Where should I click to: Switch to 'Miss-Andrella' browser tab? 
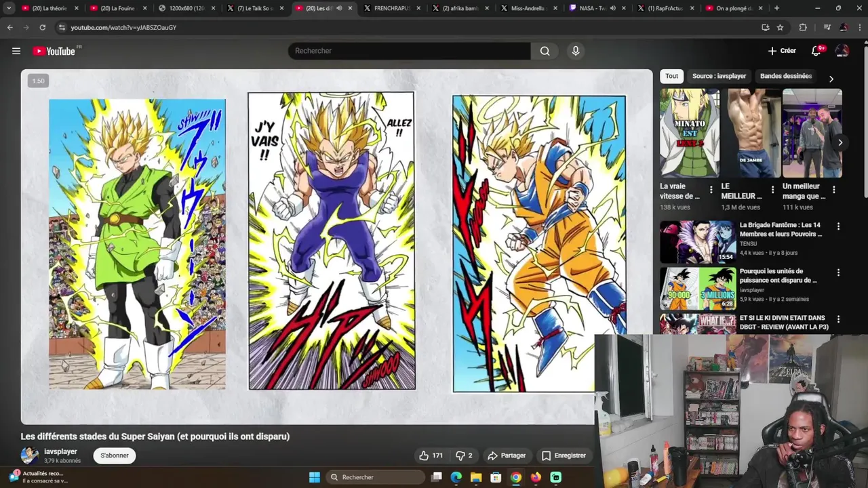pyautogui.click(x=529, y=8)
